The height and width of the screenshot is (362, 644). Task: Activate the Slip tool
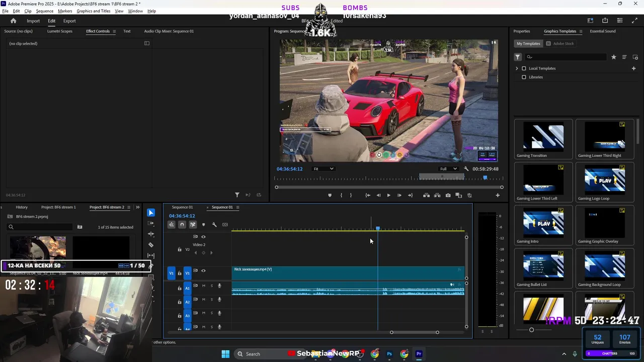click(x=151, y=255)
